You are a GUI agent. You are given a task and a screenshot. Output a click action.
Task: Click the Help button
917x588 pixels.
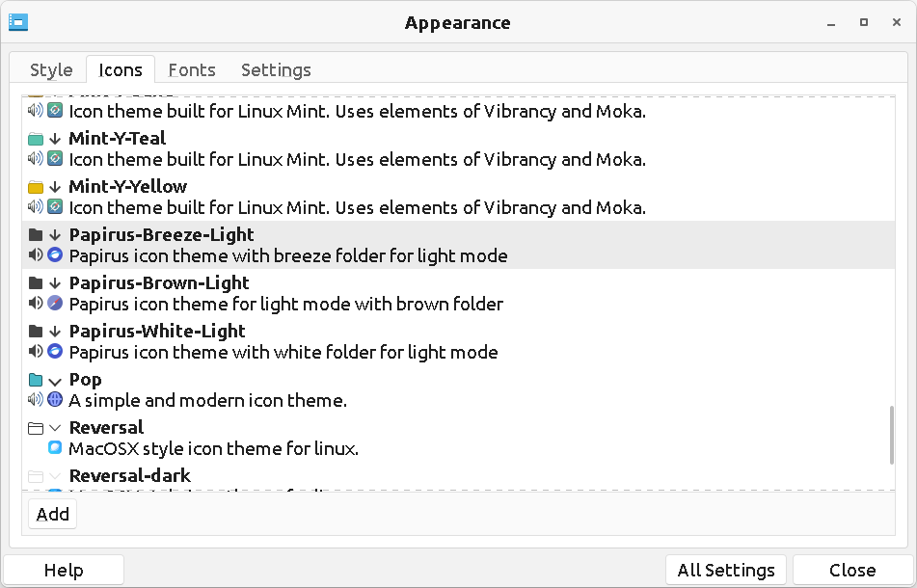pos(64,570)
